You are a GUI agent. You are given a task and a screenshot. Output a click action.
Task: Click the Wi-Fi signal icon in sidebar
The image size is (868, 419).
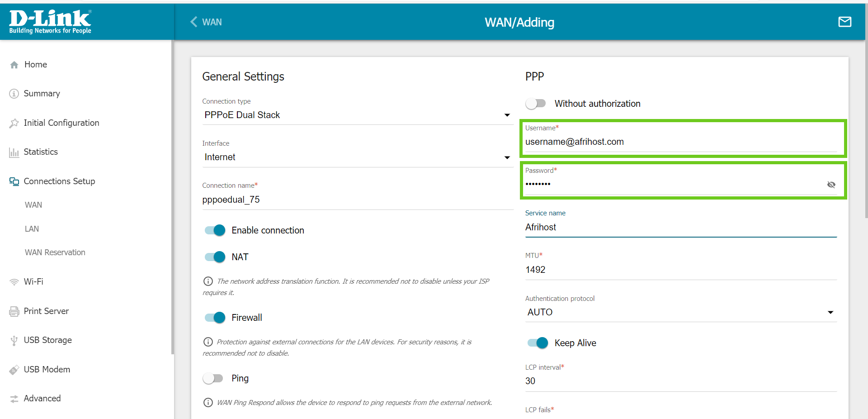pos(14,282)
